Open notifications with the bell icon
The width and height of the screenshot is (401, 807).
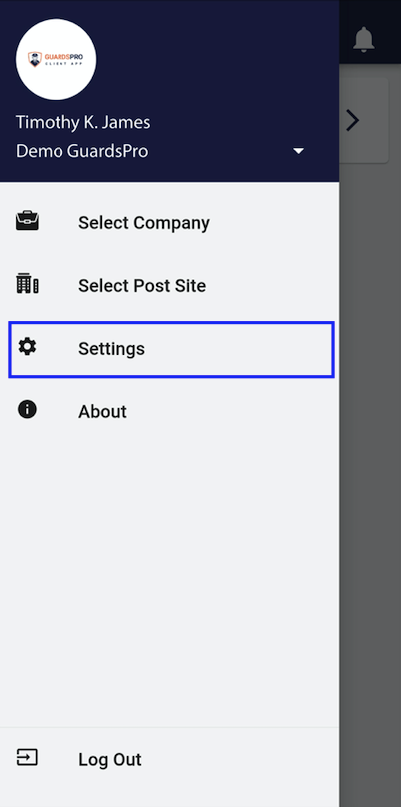[x=363, y=39]
